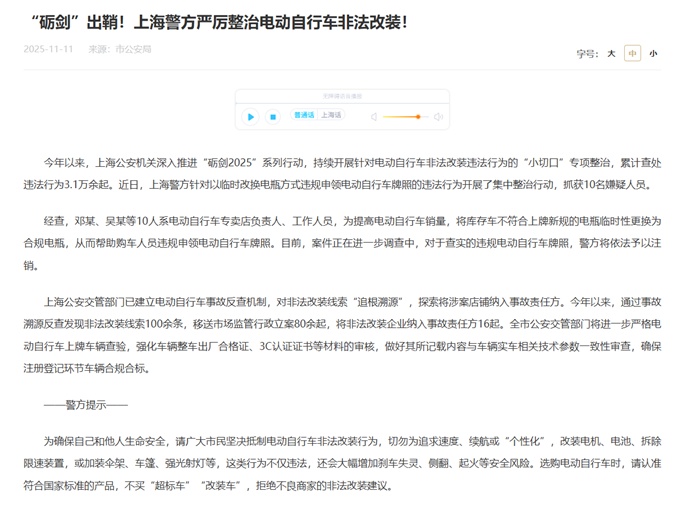Viewport: 700px width, 510px height.
Task: Click the audio player's top caption bar
Action: click(342, 97)
